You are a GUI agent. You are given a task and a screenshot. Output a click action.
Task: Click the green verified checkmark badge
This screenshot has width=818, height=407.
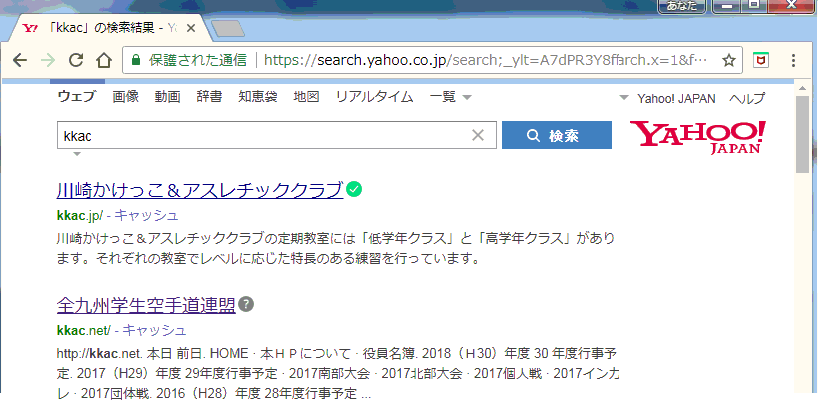354,189
